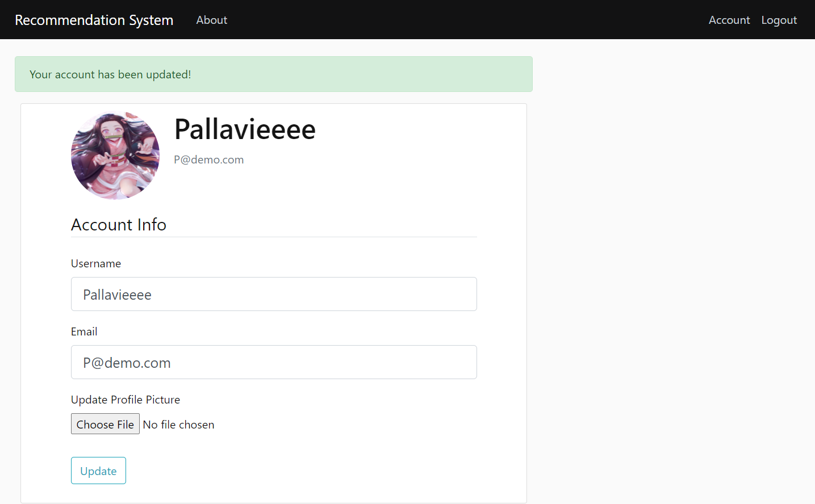Focus the Email input field
This screenshot has width=815, height=504.
point(274,362)
